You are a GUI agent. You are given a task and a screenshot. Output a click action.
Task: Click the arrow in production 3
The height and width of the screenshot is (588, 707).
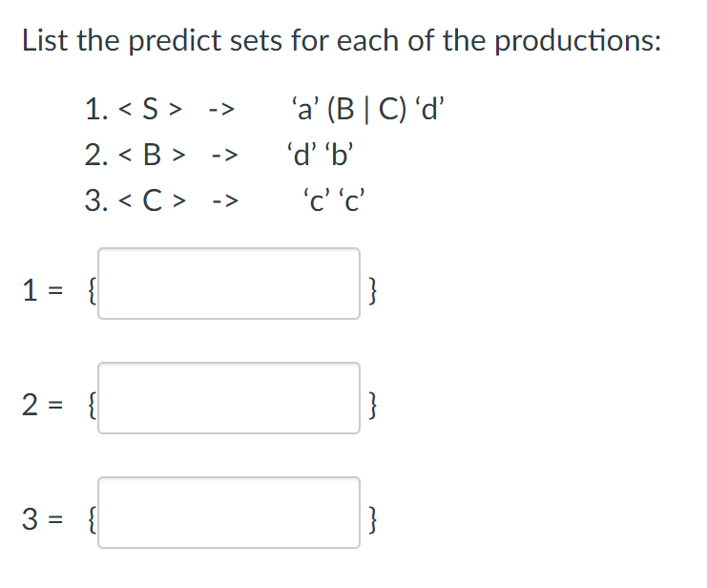point(225,200)
